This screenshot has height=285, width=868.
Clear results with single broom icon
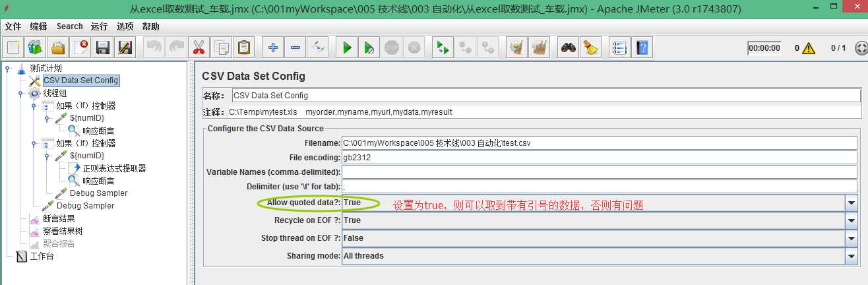tap(517, 47)
